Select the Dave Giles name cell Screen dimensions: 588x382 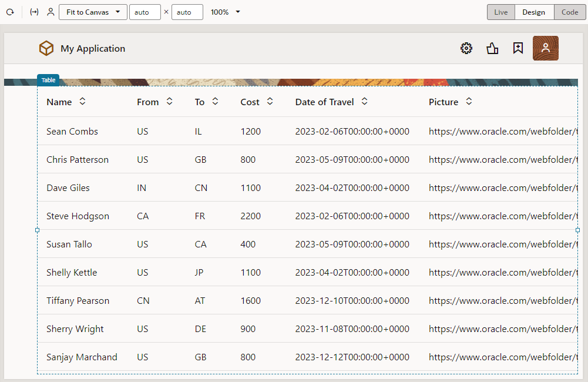tap(68, 187)
